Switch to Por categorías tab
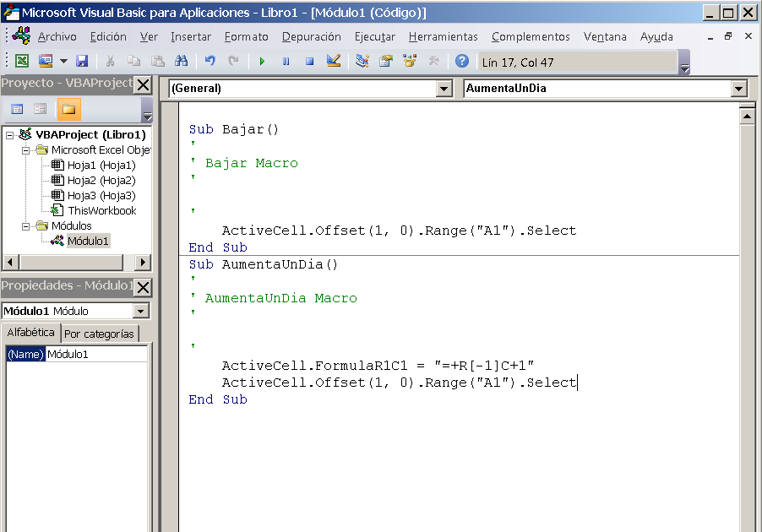Image resolution: width=762 pixels, height=532 pixels. pyautogui.click(x=99, y=334)
